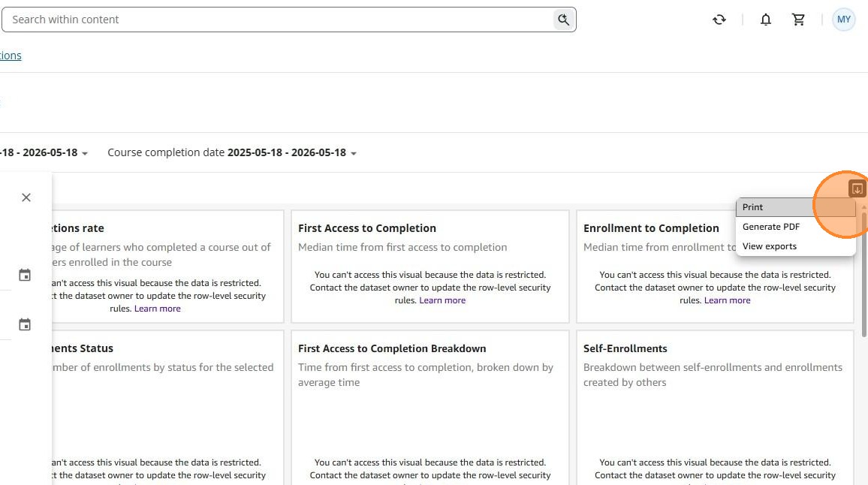Close the side panel with X
Viewport: 868px width, 485px height.
(26, 197)
